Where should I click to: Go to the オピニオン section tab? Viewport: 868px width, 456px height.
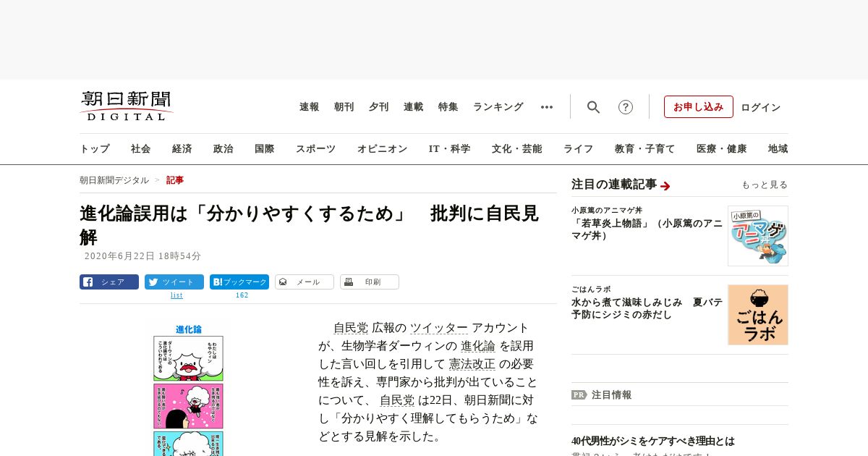[382, 149]
